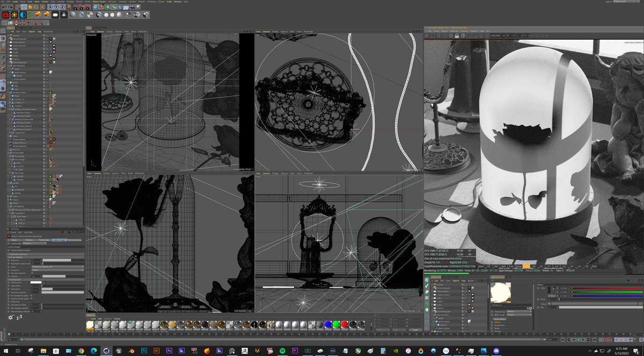The image size is (644, 356).
Task: Open the Response dropdown in Camera Imager
Action: click(58, 270)
